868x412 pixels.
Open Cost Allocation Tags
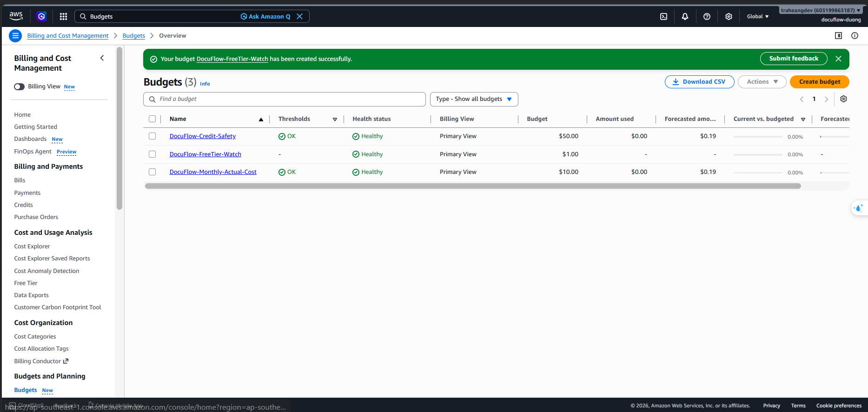point(41,349)
